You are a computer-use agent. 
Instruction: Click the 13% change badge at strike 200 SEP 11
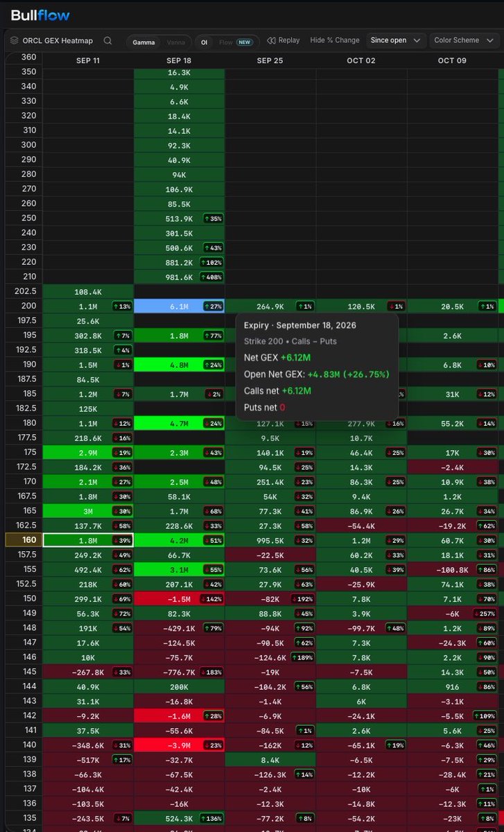(x=121, y=306)
